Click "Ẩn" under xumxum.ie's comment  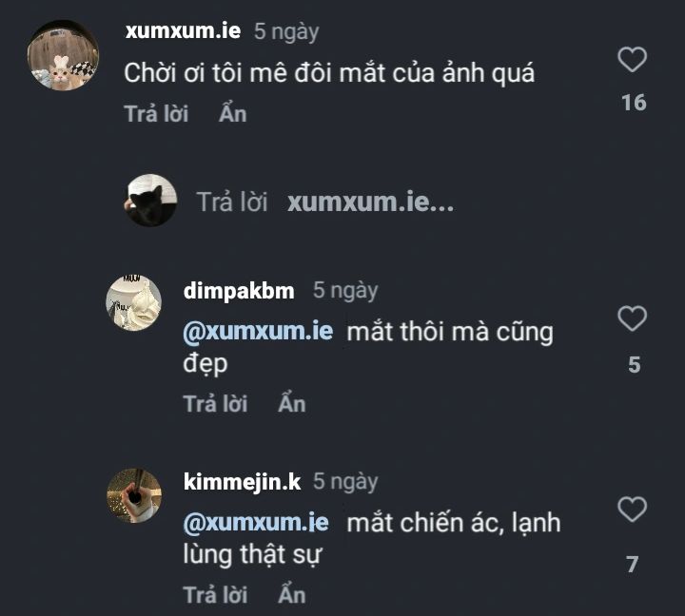pos(233,113)
